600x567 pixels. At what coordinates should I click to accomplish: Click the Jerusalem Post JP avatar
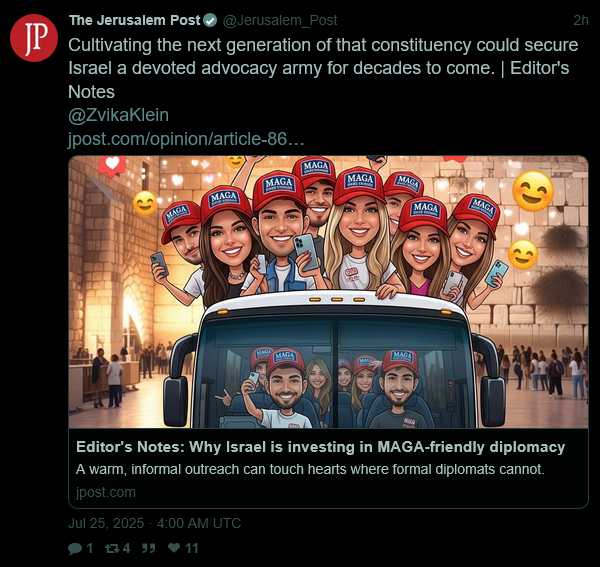click(x=34, y=38)
